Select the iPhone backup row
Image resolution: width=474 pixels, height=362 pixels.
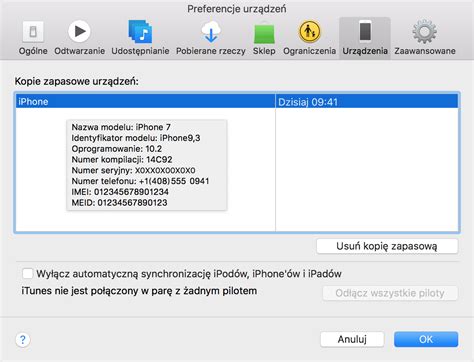[x=237, y=101]
